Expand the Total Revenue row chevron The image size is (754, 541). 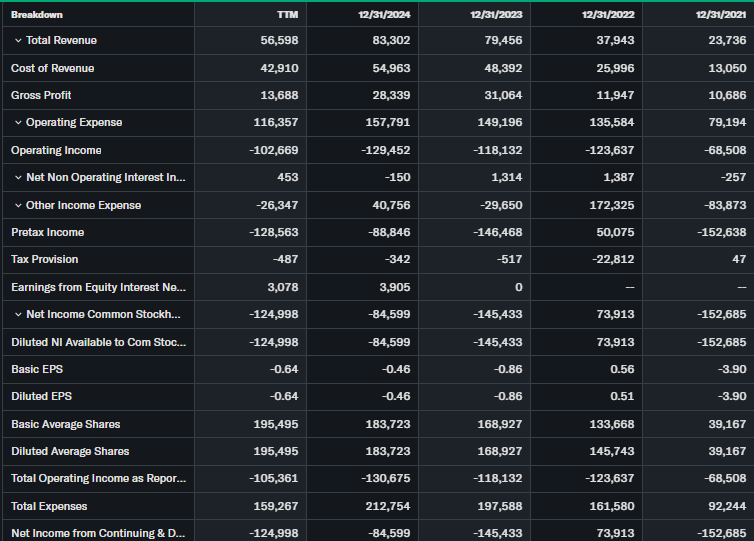point(18,41)
